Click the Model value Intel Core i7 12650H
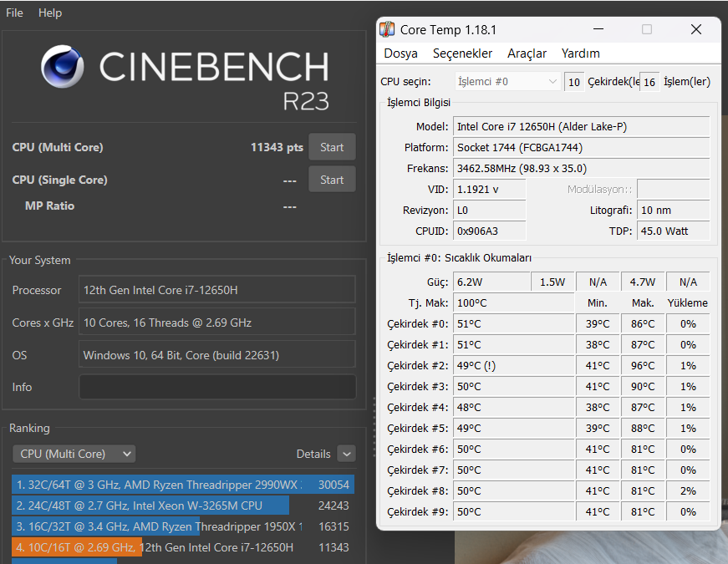 [581, 126]
